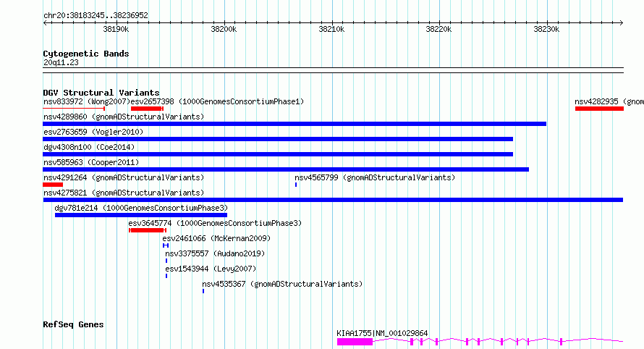Open the esv1543944 (Levy2007) label
This screenshot has height=349, width=644.
coord(211,269)
